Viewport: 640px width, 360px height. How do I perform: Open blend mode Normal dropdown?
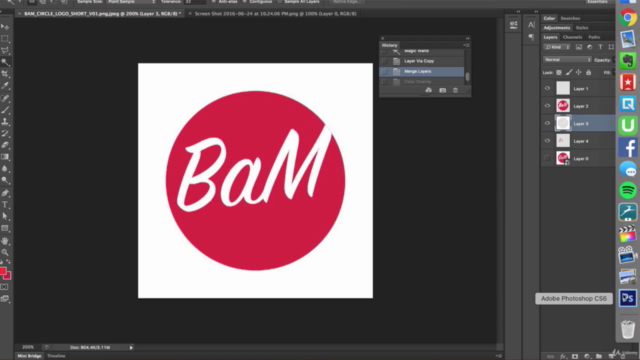tap(567, 60)
